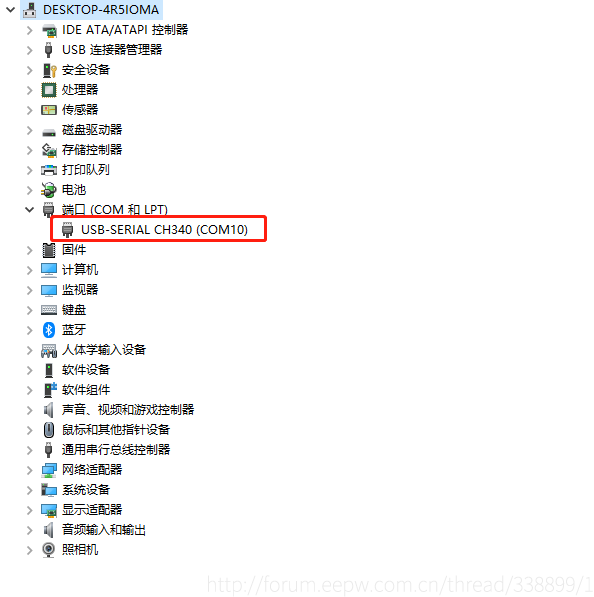Select the IDE ATA/ATAPI 控制器 item
This screenshot has width=594, height=597.
coord(125,30)
